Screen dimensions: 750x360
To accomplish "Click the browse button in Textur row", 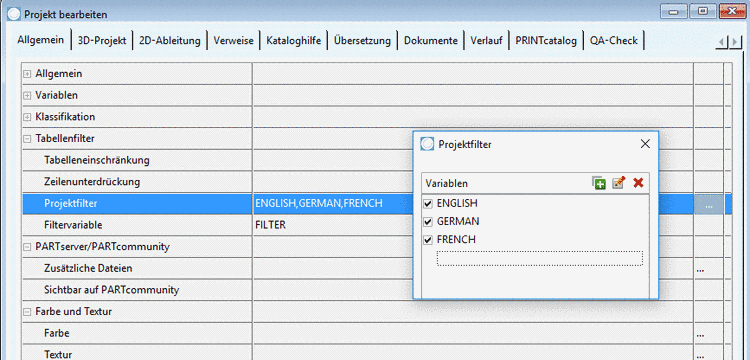I will tap(701, 355).
